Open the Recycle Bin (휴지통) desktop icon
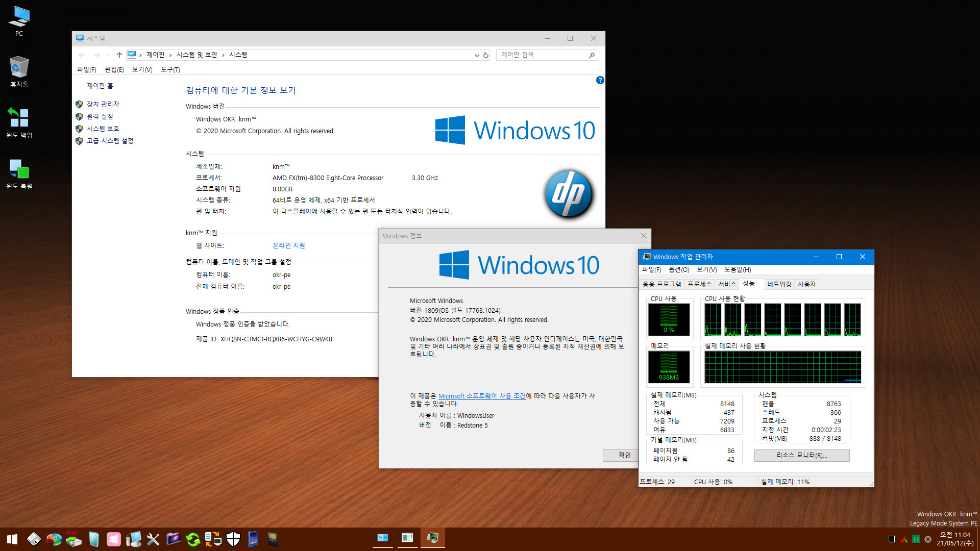Image resolution: width=980 pixels, height=551 pixels. pyautogui.click(x=19, y=71)
